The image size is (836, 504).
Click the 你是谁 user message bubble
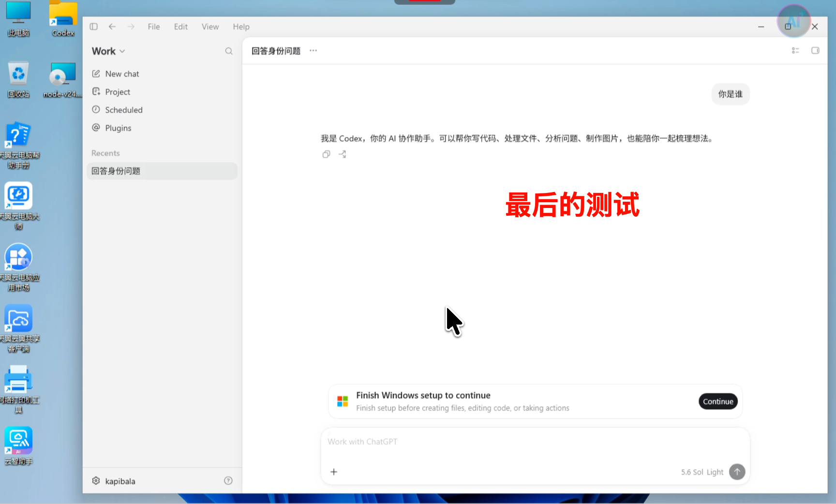(731, 94)
